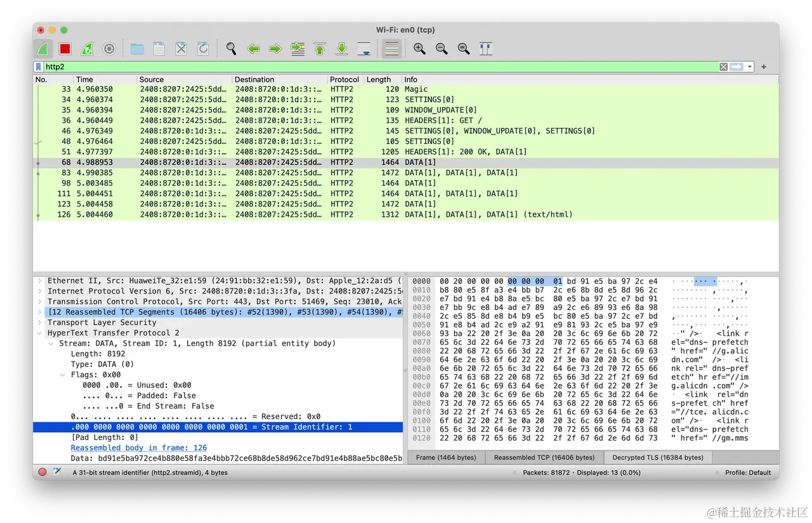
Task: Close the capture file using the toolbar X icon
Action: [181, 49]
